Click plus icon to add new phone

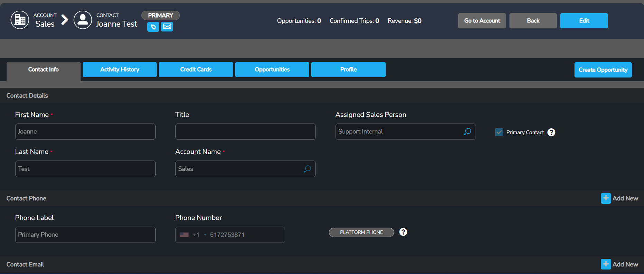pos(606,198)
